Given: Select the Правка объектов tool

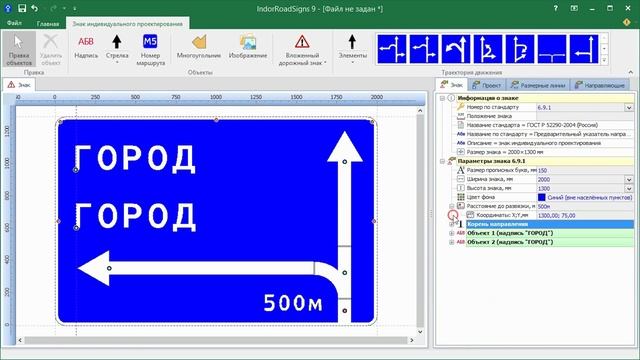Looking at the screenshot, I should (19, 49).
